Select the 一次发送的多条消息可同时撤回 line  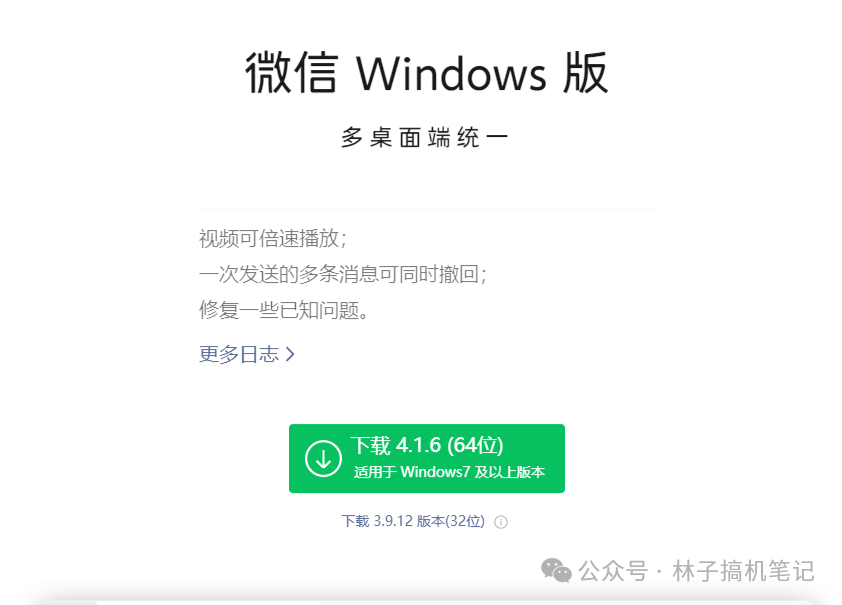pos(343,274)
